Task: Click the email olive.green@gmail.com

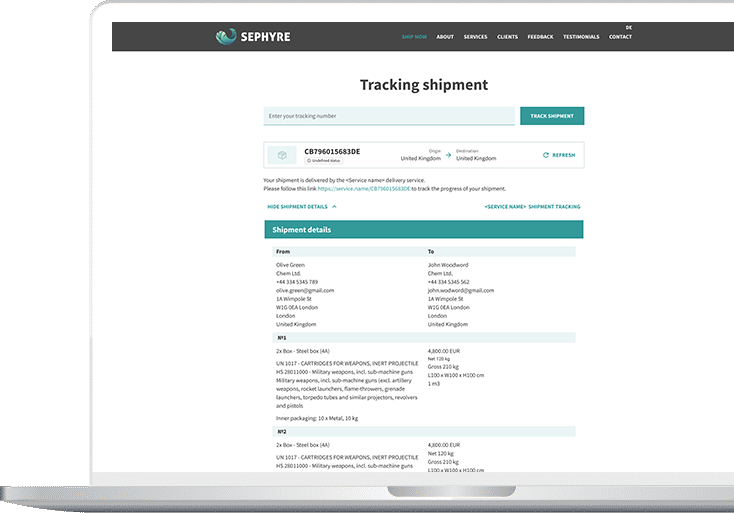Action: [305, 290]
